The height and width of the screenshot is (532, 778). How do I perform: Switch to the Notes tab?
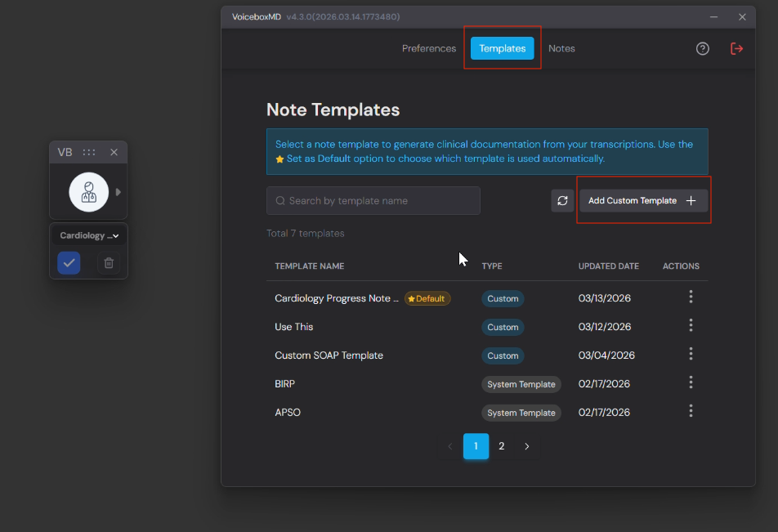(x=561, y=49)
